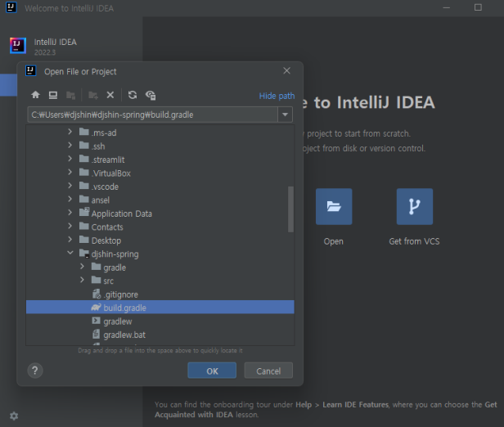Select the gradle folder name

pos(115,267)
